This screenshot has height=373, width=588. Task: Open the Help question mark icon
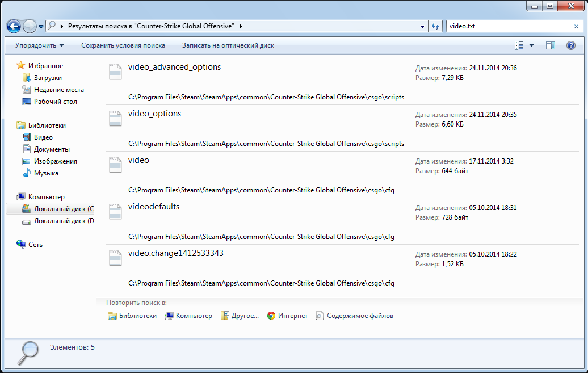coord(571,45)
